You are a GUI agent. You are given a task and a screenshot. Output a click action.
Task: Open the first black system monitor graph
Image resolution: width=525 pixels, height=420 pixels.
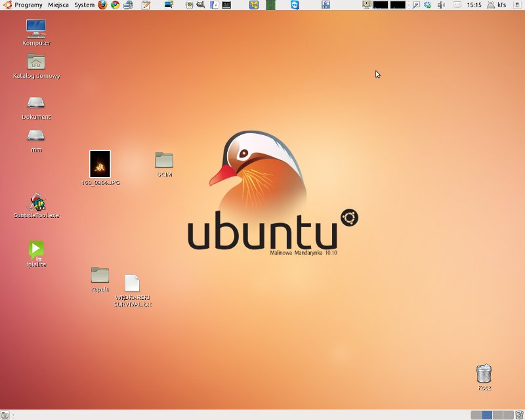381,5
